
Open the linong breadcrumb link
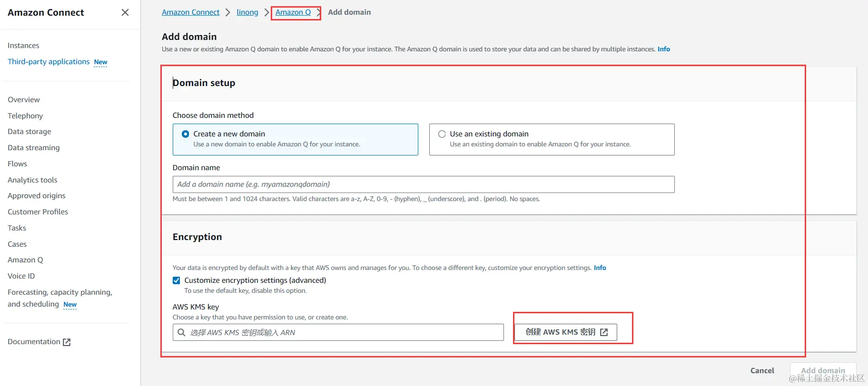[247, 12]
